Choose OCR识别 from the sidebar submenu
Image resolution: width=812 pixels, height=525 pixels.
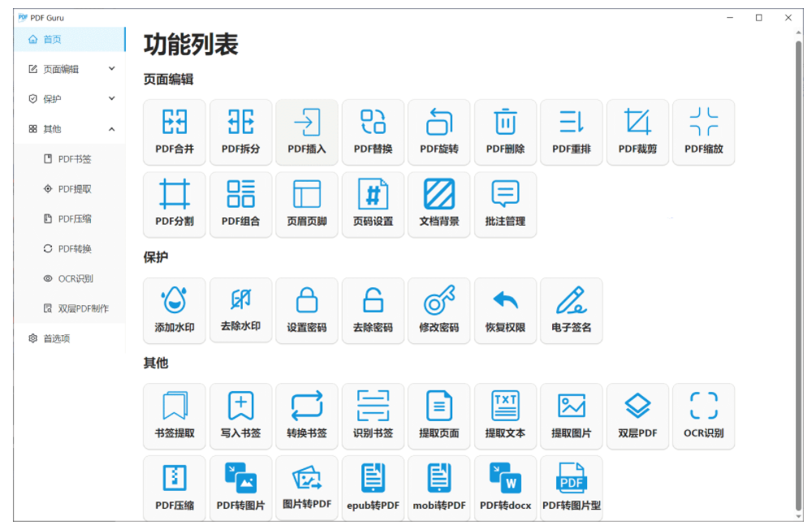76,278
